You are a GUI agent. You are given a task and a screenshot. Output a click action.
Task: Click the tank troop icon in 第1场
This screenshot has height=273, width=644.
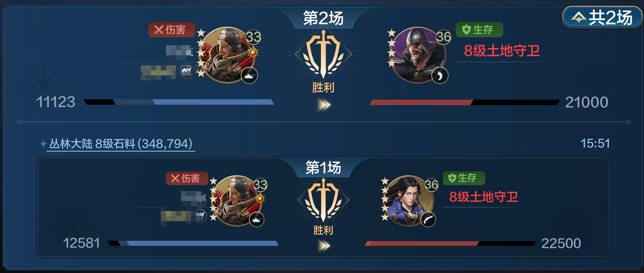[256, 219]
